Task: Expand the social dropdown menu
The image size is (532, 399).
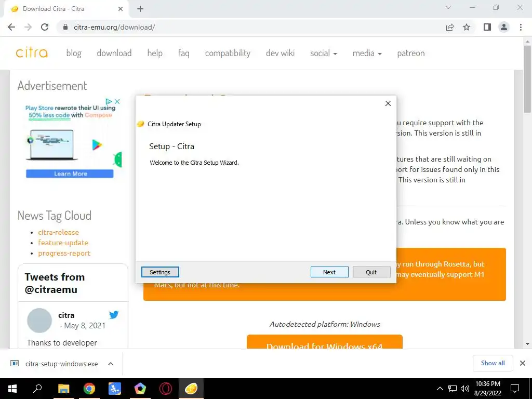Action: point(323,54)
